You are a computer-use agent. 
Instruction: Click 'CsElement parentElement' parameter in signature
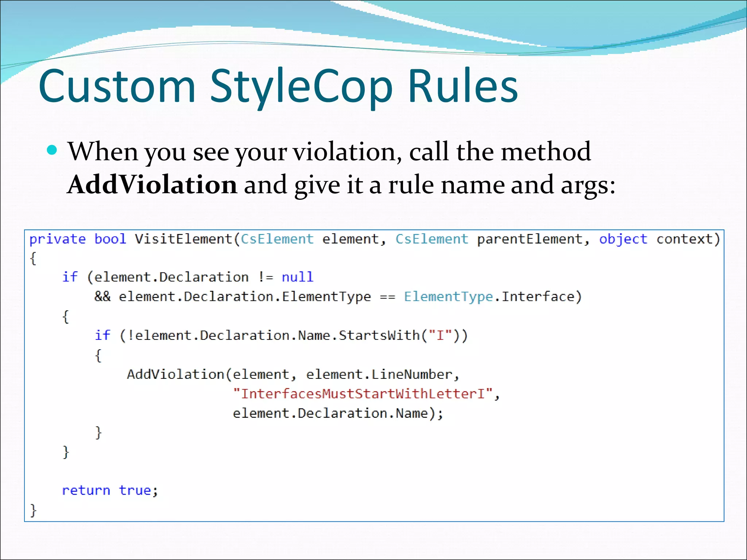492,239
